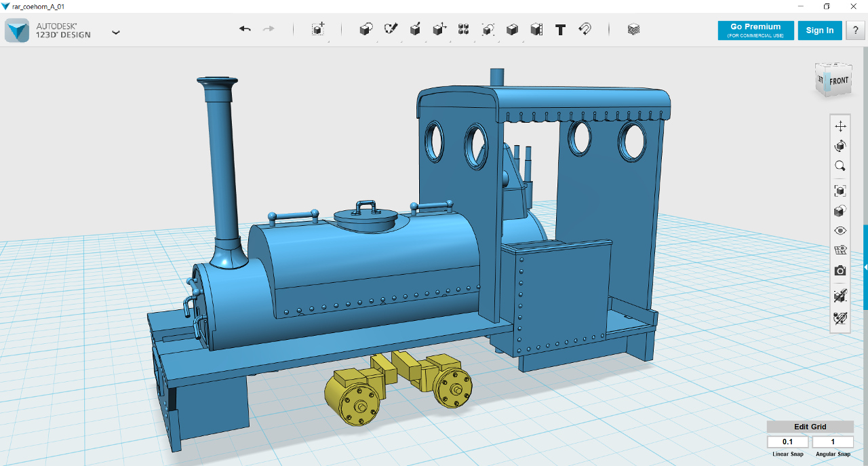Toggle grid visibility in navigation bar
Screen dimensions: 868x466
(840, 250)
